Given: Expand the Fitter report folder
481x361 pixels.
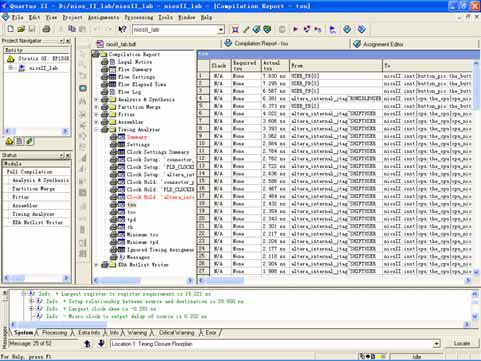Looking at the screenshot, I should click(x=96, y=114).
